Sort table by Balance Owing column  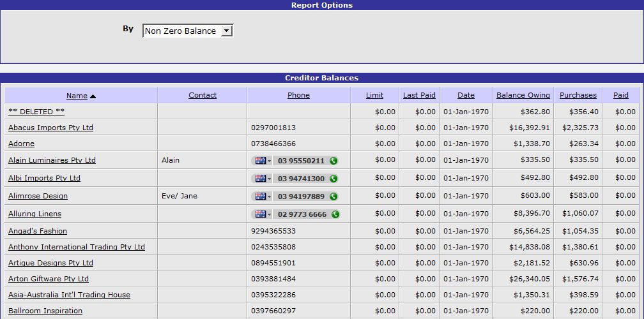(523, 95)
